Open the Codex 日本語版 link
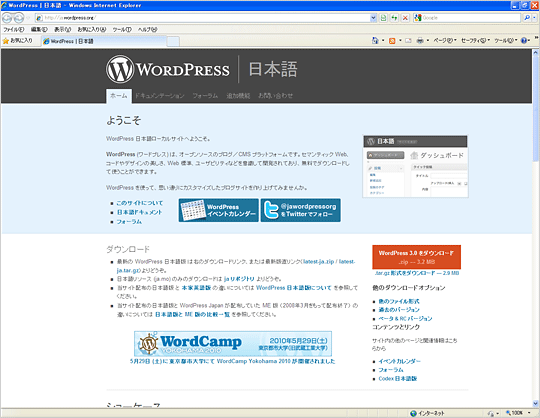Image resolution: width=540 pixels, height=418 pixels. (398, 379)
